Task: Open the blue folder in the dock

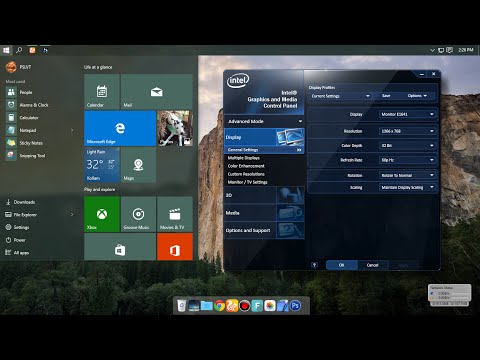Action: coord(207,306)
